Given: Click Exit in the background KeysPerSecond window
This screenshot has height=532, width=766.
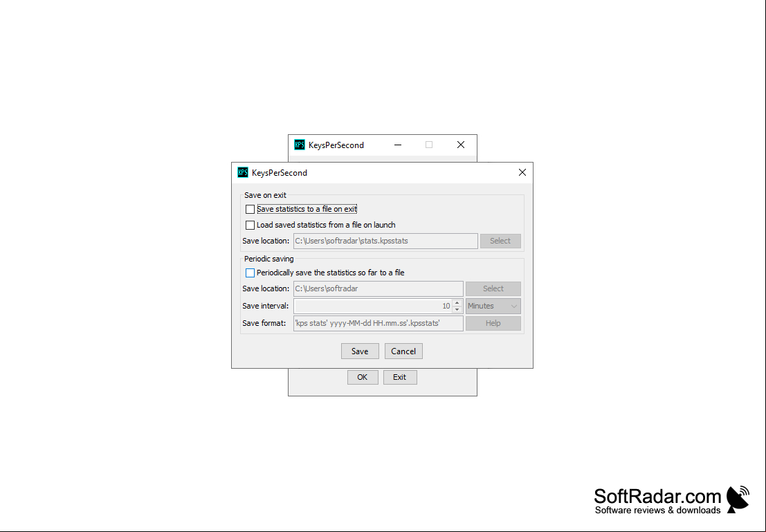Looking at the screenshot, I should pyautogui.click(x=400, y=377).
